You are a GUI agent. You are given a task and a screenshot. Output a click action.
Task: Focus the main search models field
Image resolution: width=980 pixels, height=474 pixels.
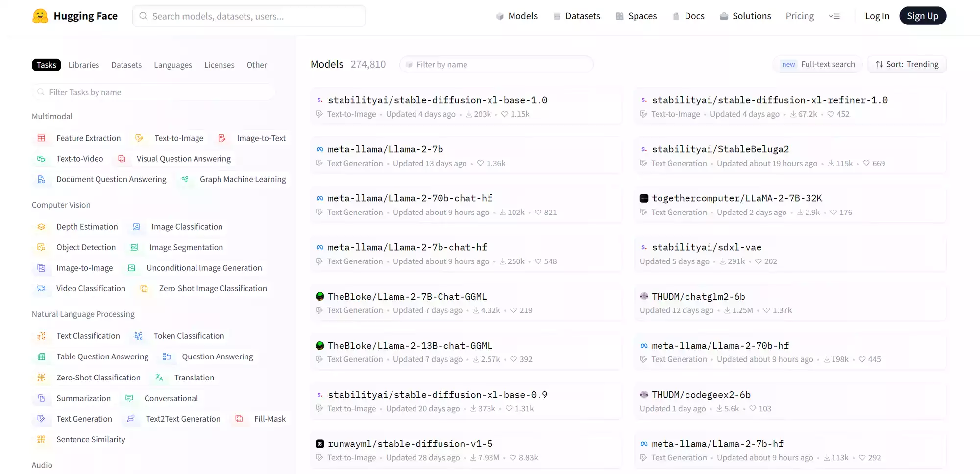(249, 16)
